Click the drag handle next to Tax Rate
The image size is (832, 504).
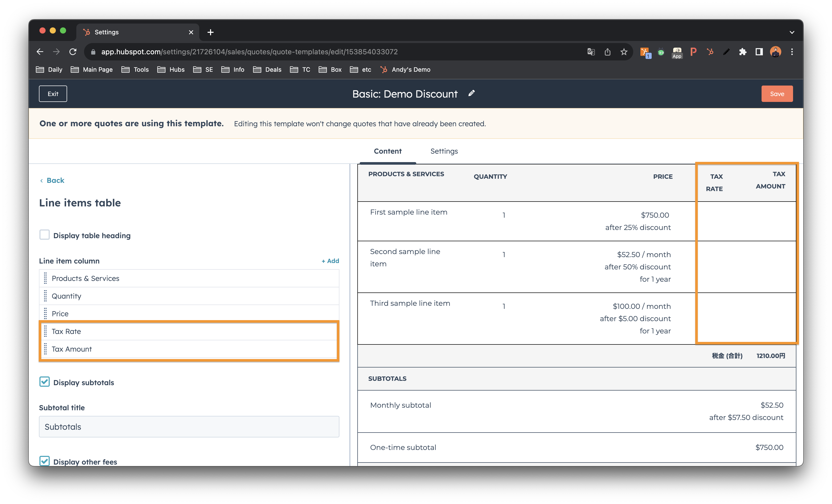45,331
